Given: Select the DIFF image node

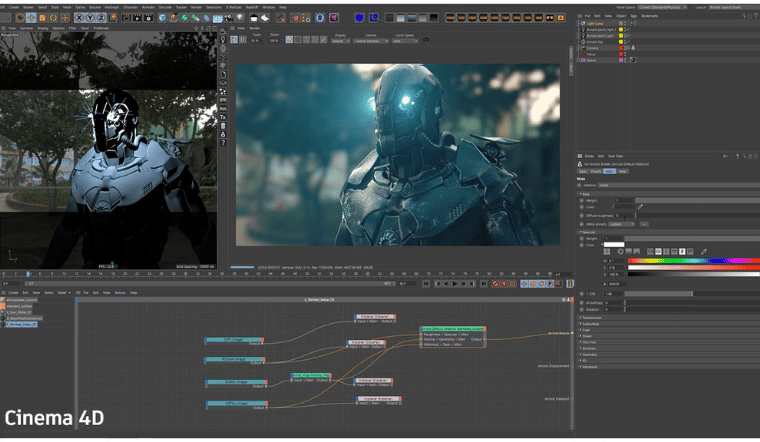Looking at the screenshot, I should click(234, 340).
